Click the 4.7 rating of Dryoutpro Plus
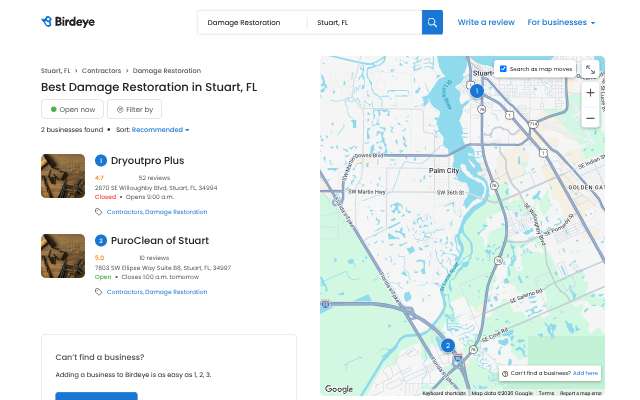Viewport: 640px width, 400px height. point(99,178)
